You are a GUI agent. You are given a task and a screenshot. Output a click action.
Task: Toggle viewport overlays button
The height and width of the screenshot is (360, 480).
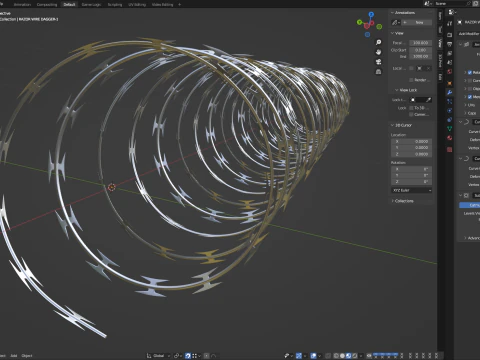313,356
